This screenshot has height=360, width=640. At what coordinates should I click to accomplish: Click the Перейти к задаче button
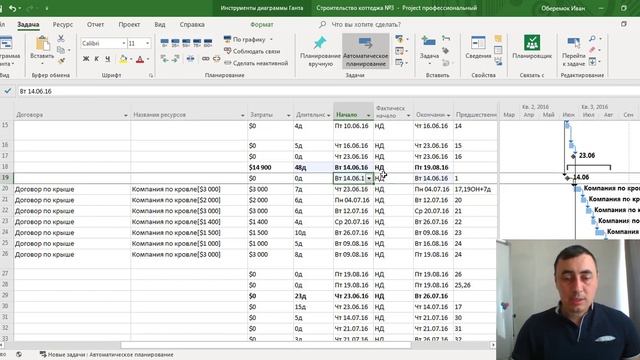573,51
